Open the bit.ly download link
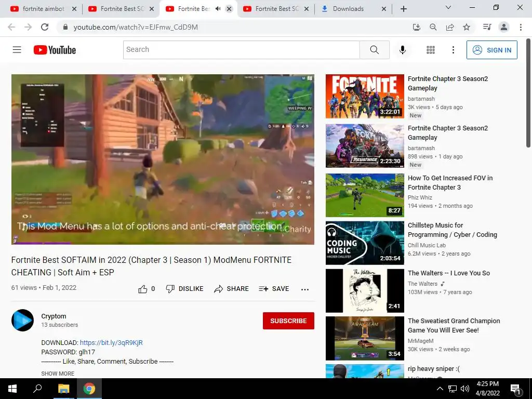The image size is (532, 399). (x=111, y=343)
